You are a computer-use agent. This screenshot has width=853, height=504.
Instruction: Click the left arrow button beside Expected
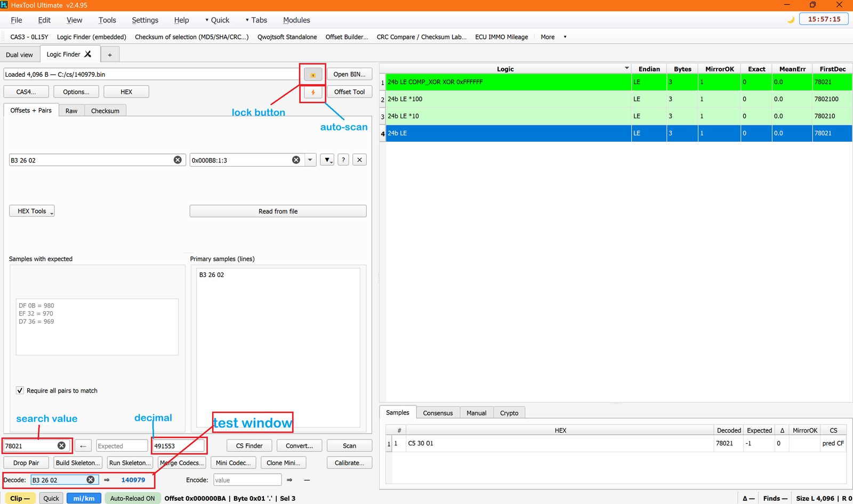coord(83,446)
